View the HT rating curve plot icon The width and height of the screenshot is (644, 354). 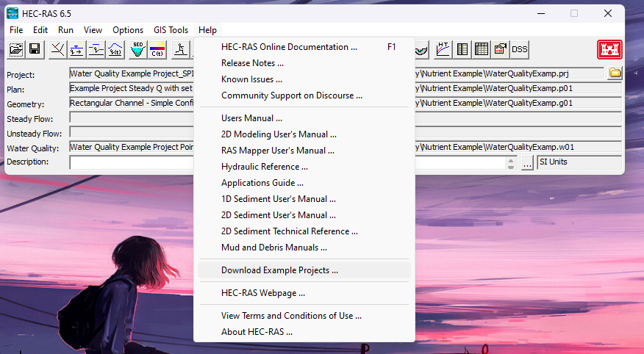pyautogui.click(x=443, y=50)
